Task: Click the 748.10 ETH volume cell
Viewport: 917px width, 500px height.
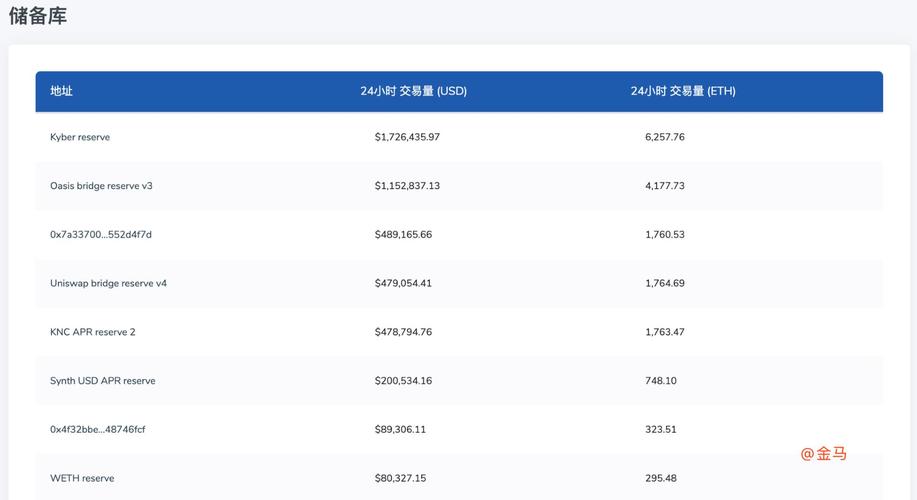Action: tap(661, 381)
